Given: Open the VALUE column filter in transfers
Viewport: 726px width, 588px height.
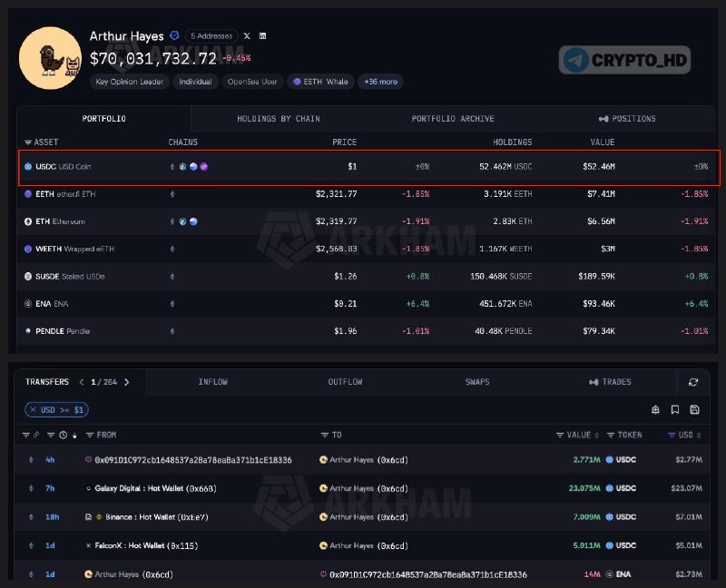Looking at the screenshot, I should 560,436.
